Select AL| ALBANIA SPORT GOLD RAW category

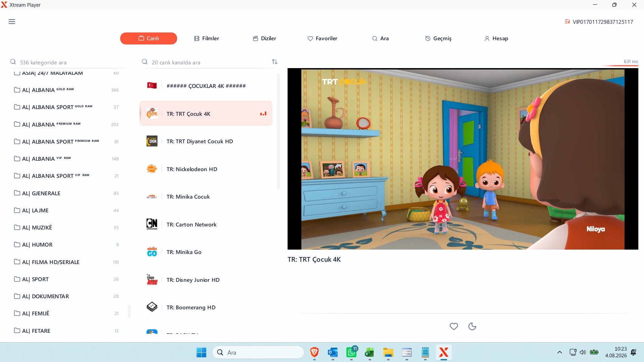67,107
